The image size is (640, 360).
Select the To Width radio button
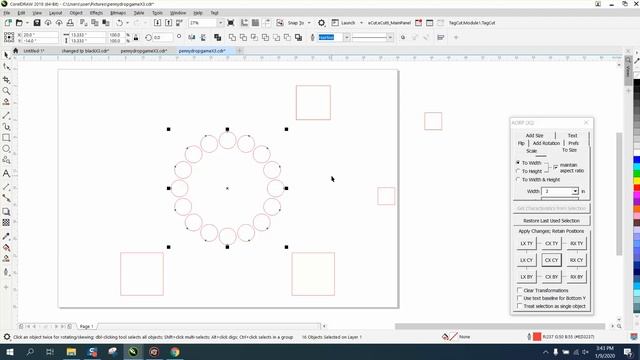click(518, 162)
